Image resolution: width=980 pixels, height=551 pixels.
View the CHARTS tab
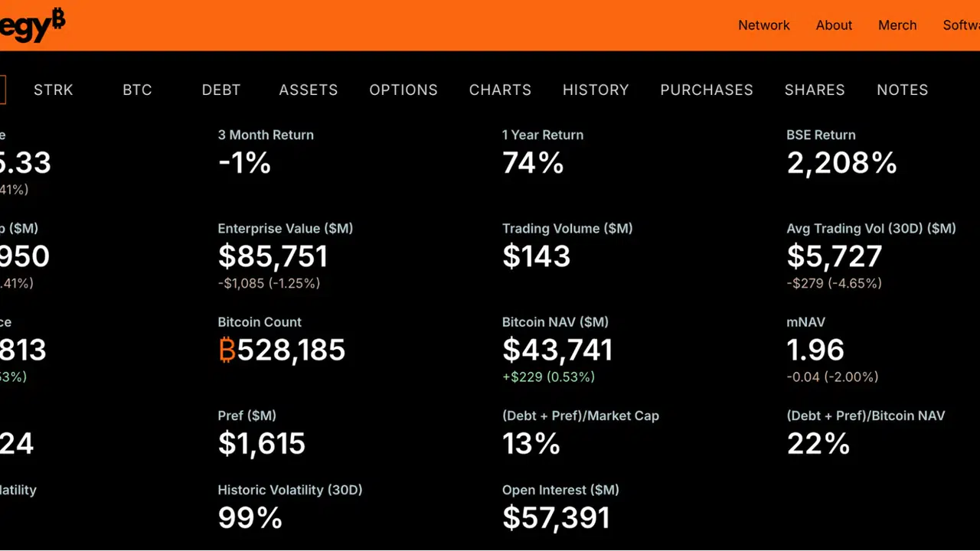[500, 90]
